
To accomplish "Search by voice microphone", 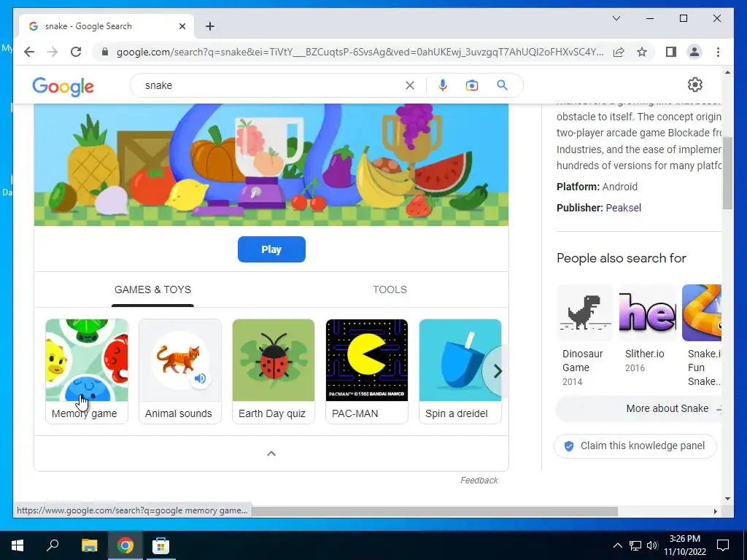I will pos(443,85).
